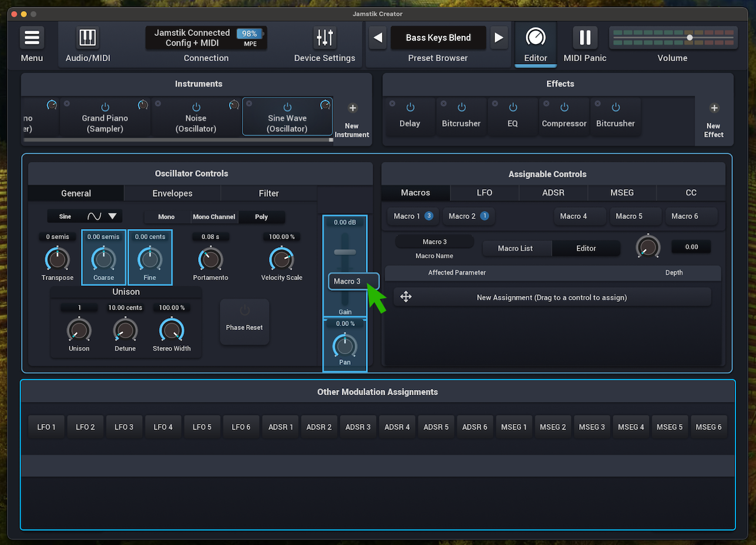Select Poly voice mode
The height and width of the screenshot is (545, 756).
[261, 217]
